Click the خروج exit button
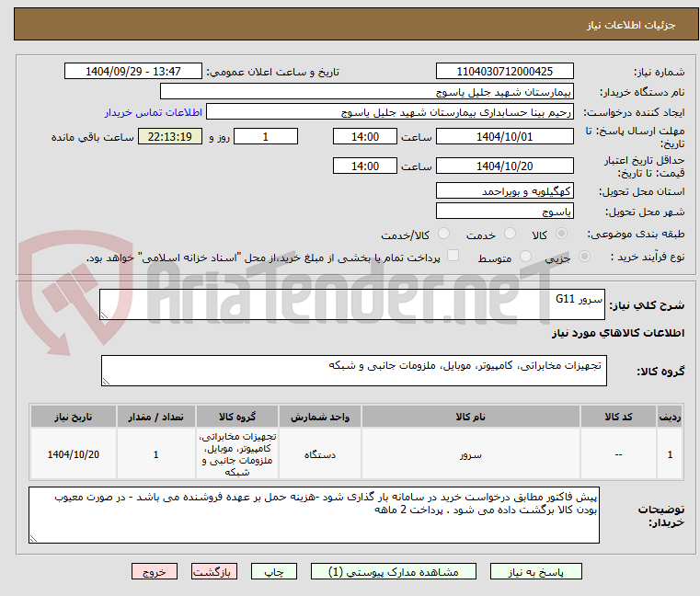The width and height of the screenshot is (700, 596). point(154,571)
